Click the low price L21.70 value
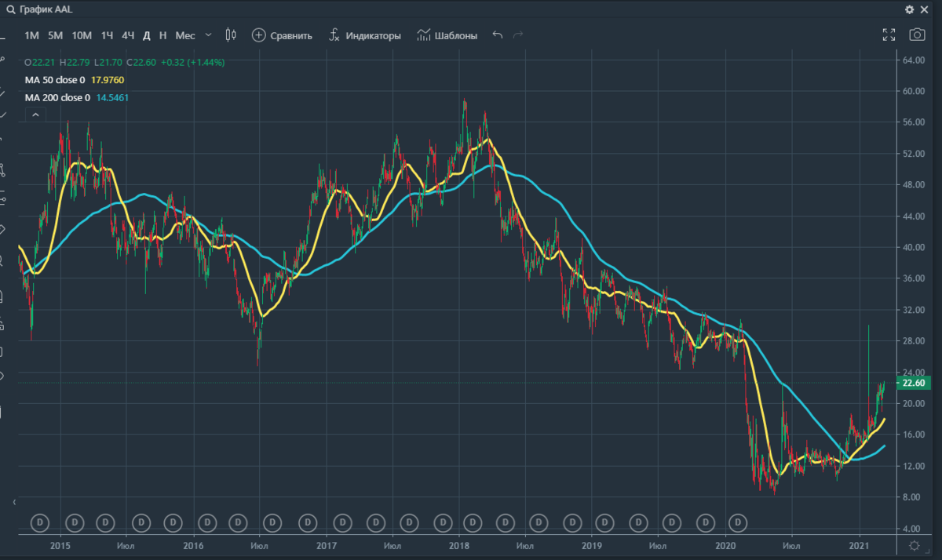The height and width of the screenshot is (560, 942). click(x=110, y=62)
